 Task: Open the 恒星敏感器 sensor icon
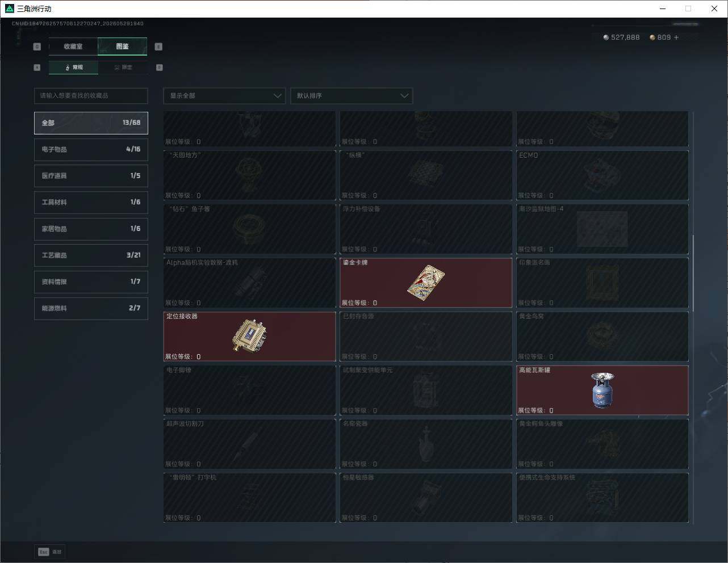426,497
